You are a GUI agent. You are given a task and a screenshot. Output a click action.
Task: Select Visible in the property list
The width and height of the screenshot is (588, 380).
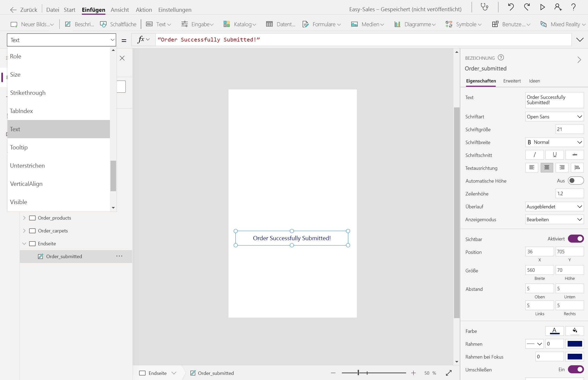19,202
